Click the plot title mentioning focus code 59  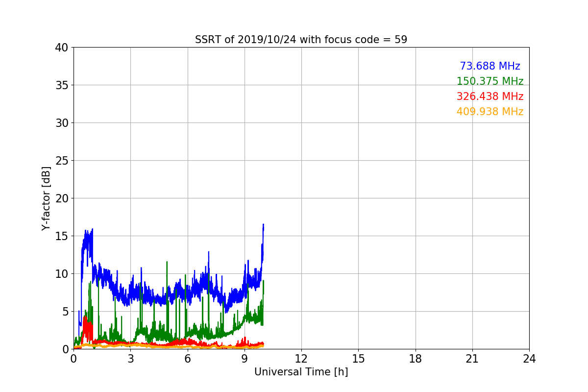301,40
